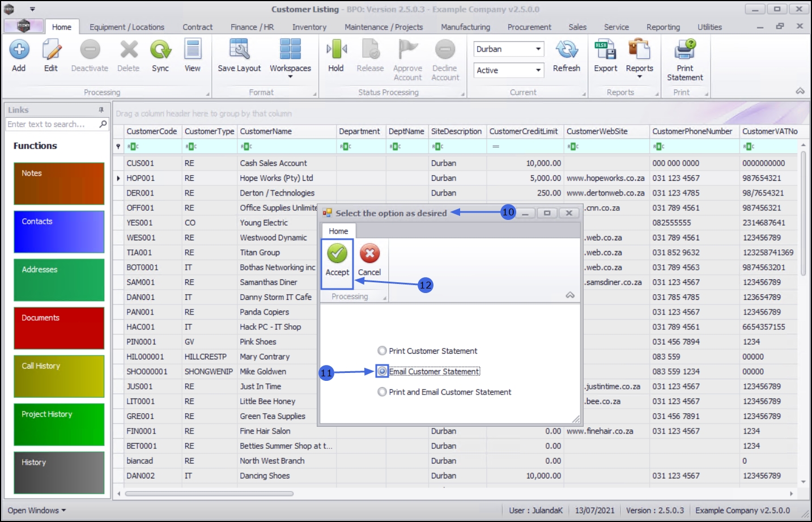
Task: Click the red Cancel icon in dialog
Action: pos(369,254)
